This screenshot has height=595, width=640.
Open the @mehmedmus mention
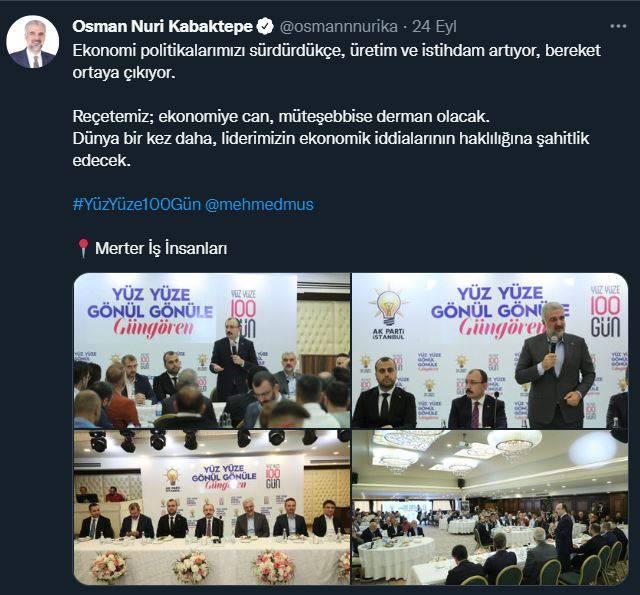pyautogui.click(x=259, y=204)
